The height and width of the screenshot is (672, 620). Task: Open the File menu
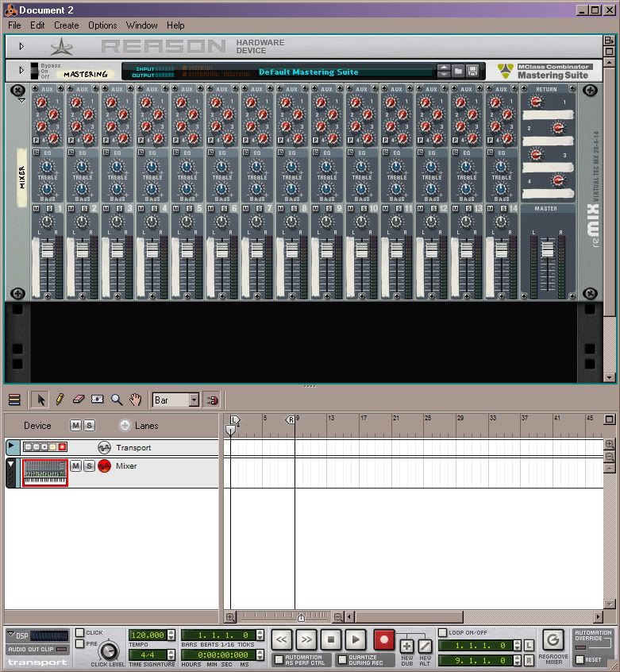click(x=14, y=25)
